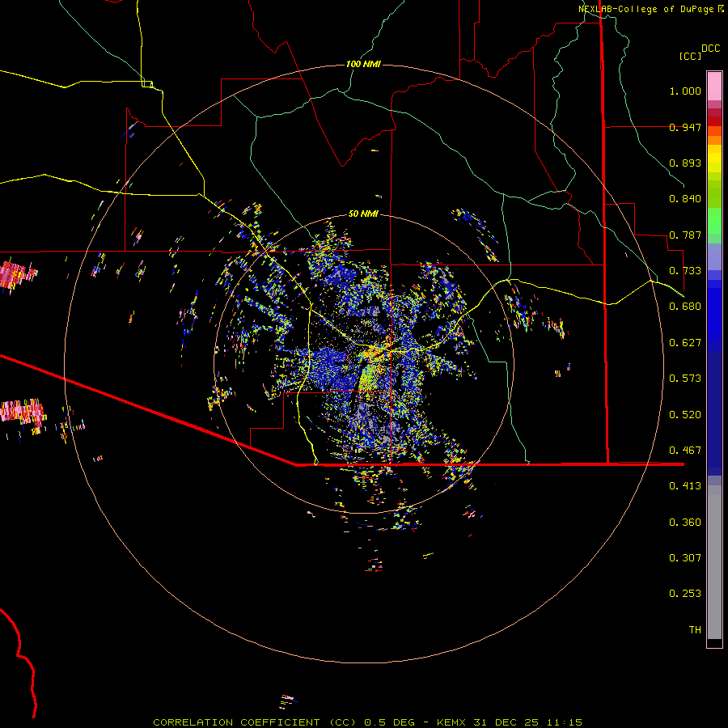Viewport: 728px width, 728px height.
Task: Click the 0.627 legend value
Action: (685, 343)
